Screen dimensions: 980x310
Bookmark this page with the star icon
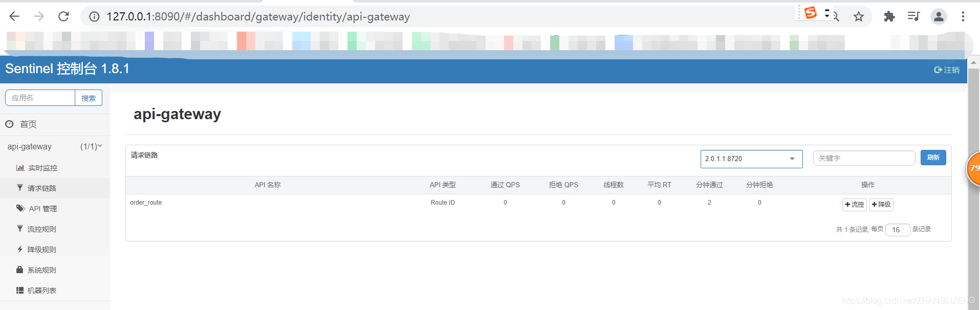click(859, 17)
